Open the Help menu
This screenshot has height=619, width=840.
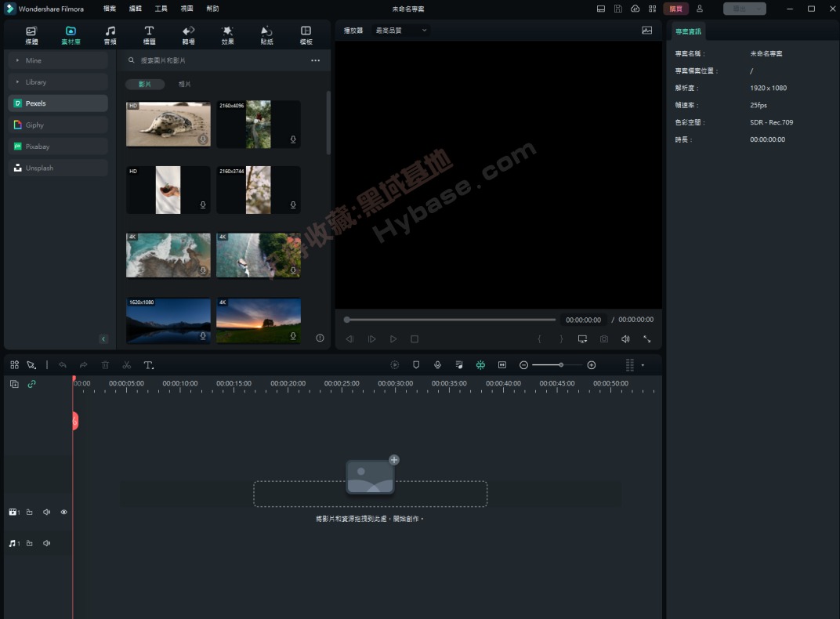point(212,9)
